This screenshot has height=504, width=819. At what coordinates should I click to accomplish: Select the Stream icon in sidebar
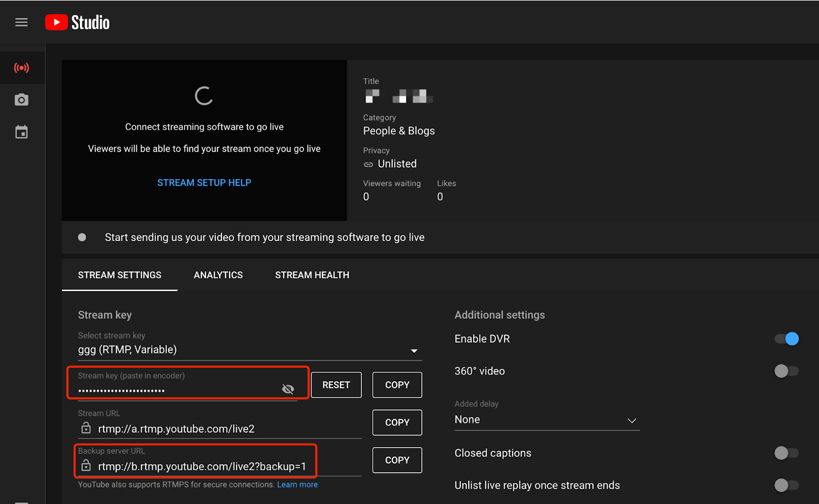(21, 68)
